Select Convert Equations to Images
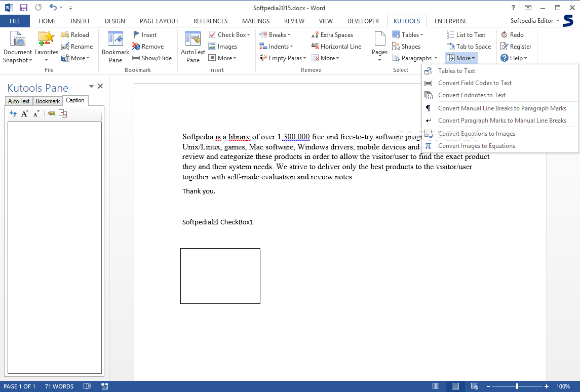The image size is (580, 392). coord(500,134)
